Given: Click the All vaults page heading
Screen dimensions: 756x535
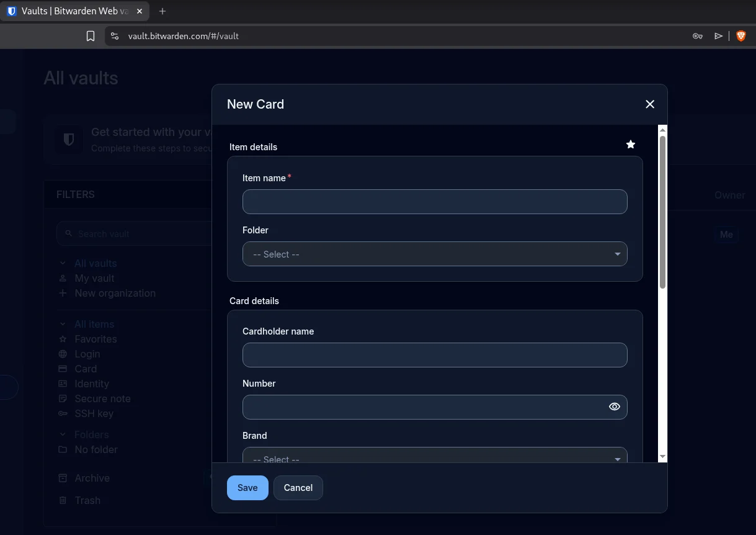Looking at the screenshot, I should point(81,78).
